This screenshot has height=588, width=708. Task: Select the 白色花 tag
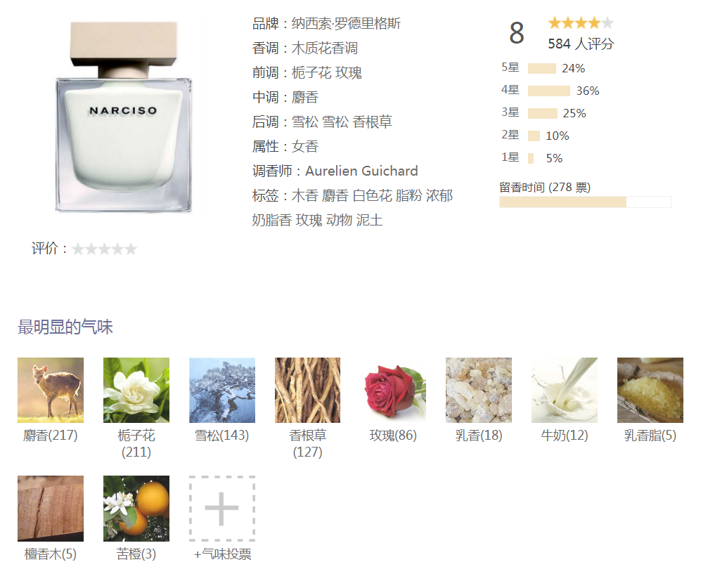[372, 195]
